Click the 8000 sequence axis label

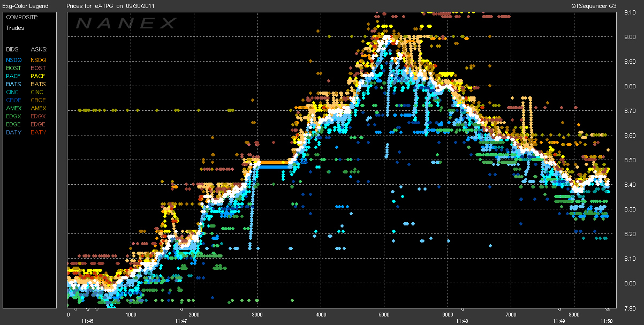573,315
